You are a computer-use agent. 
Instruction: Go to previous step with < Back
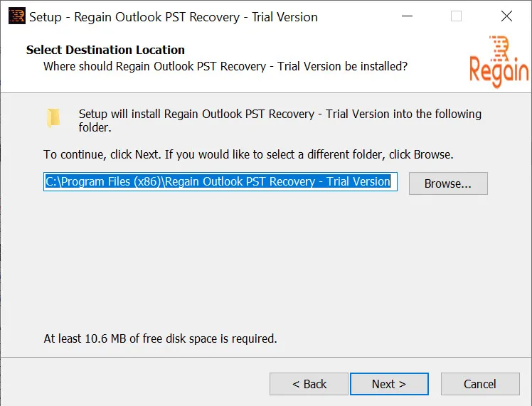(x=309, y=384)
